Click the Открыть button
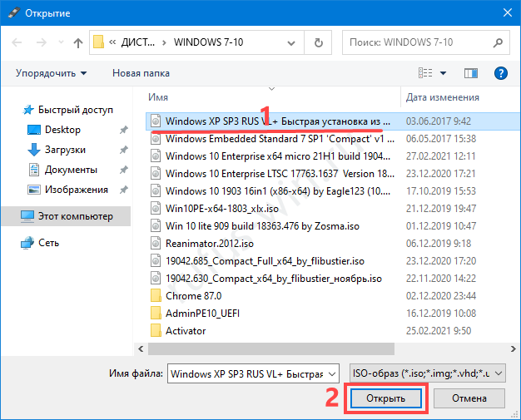Image resolution: width=521 pixels, height=420 pixels. [x=386, y=398]
